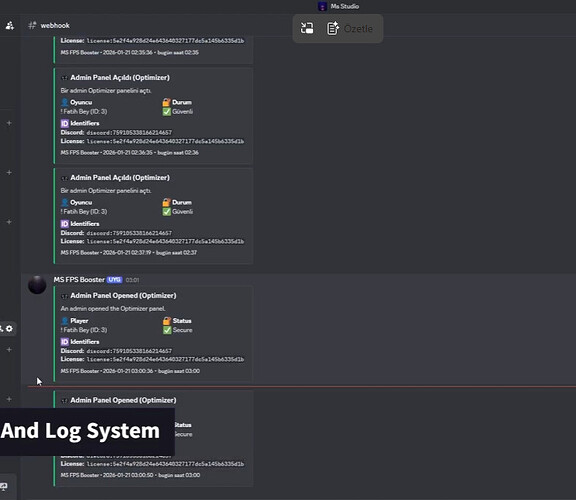
Task: Click the lock emoji beside Status in 03:00:36 embed
Action: (167, 321)
